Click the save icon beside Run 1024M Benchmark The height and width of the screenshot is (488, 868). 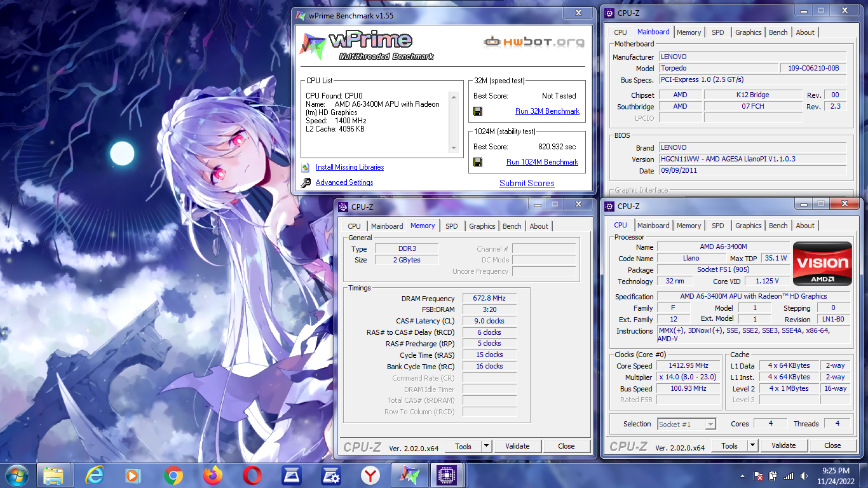point(478,162)
